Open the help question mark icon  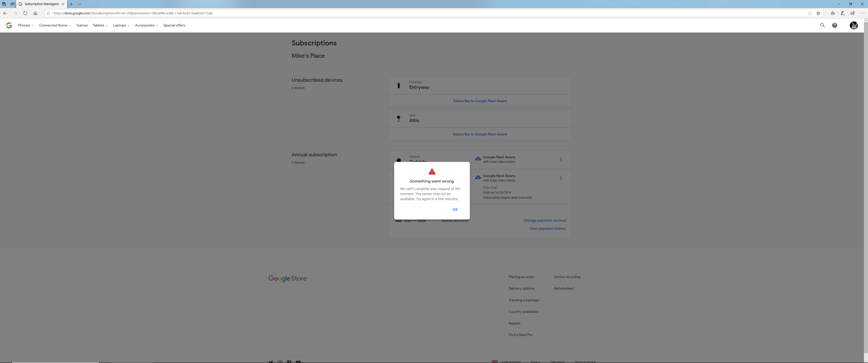[x=835, y=25]
